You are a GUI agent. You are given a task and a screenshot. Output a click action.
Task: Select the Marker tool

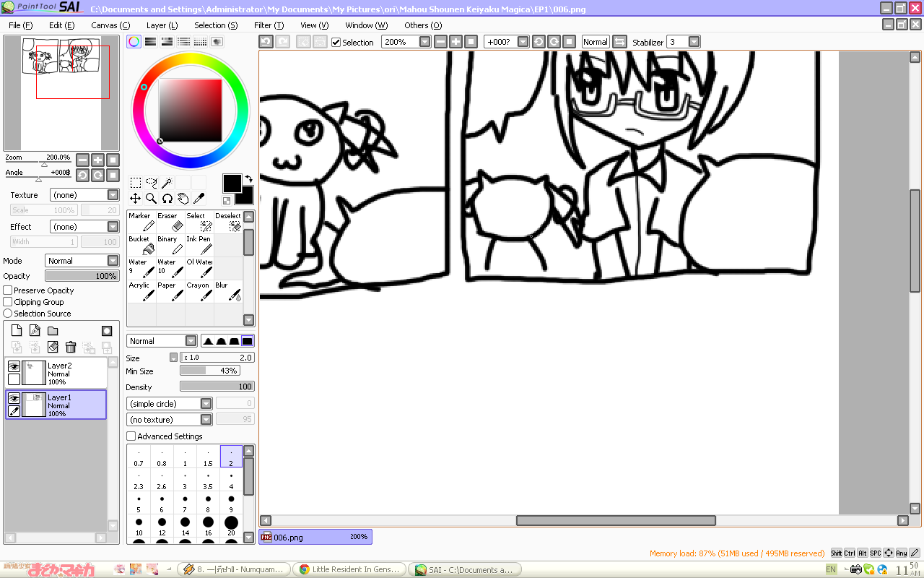[x=141, y=222]
